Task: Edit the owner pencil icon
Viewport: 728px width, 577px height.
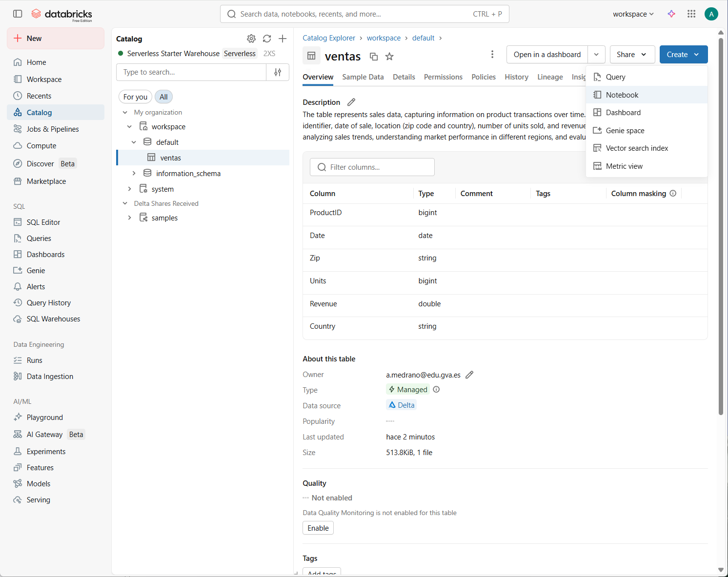Action: [x=469, y=375]
